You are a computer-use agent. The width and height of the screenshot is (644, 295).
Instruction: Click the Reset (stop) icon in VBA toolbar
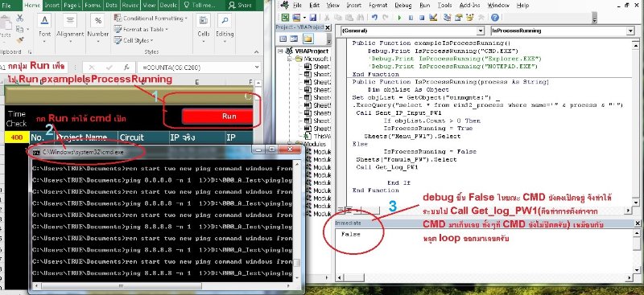(422, 18)
